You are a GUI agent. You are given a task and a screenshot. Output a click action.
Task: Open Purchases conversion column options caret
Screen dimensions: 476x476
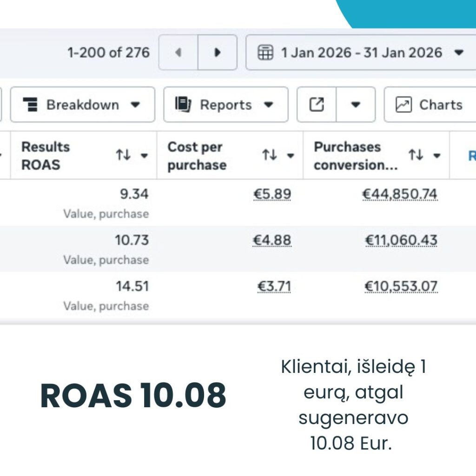click(436, 156)
